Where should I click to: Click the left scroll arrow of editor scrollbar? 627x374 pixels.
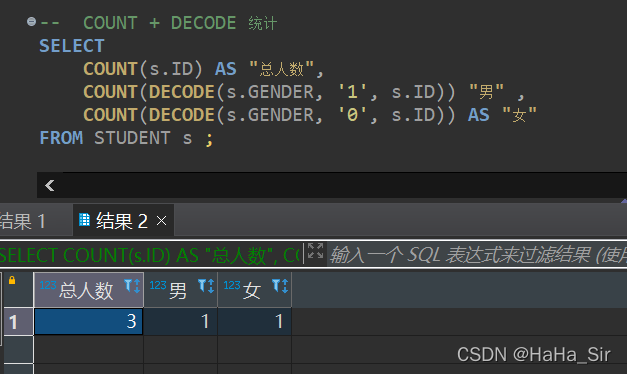click(50, 185)
